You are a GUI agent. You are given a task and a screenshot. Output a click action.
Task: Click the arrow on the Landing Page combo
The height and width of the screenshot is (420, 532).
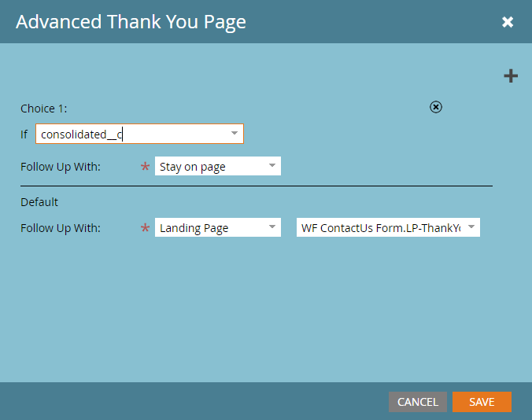pos(272,227)
